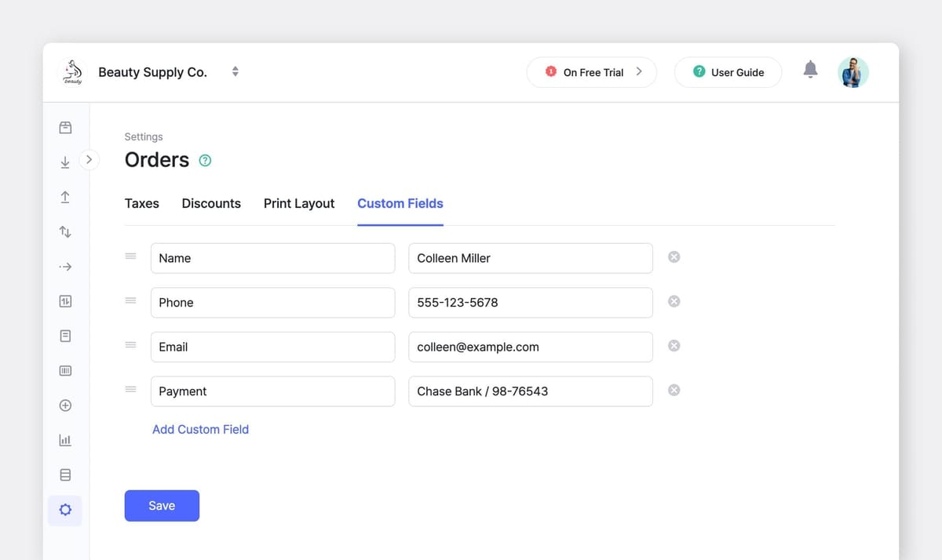Click the Save button
This screenshot has height=560, width=942.
[162, 505]
